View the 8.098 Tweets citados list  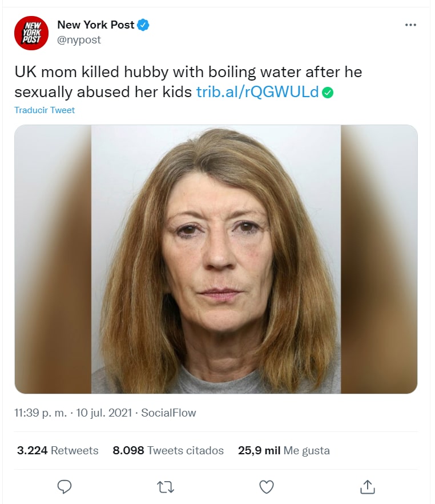point(168,450)
